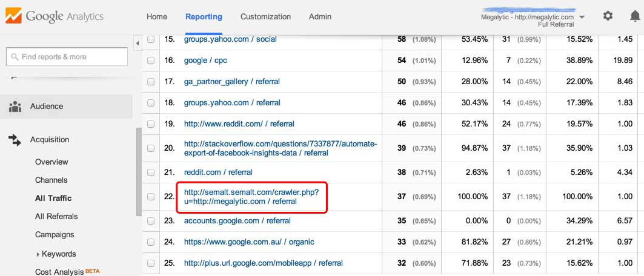This screenshot has width=644, height=276.
Task: Check the box for the semalt referral row
Action: [151, 197]
